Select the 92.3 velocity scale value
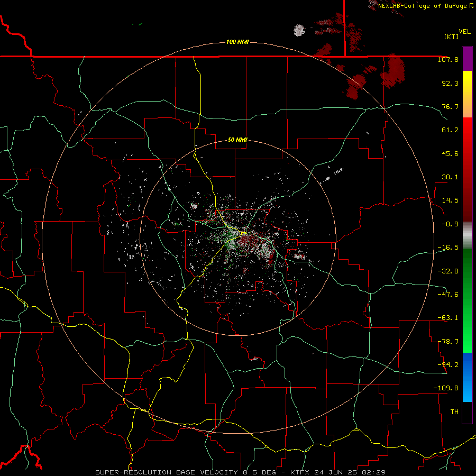This screenshot has height=476, width=476. [450, 83]
